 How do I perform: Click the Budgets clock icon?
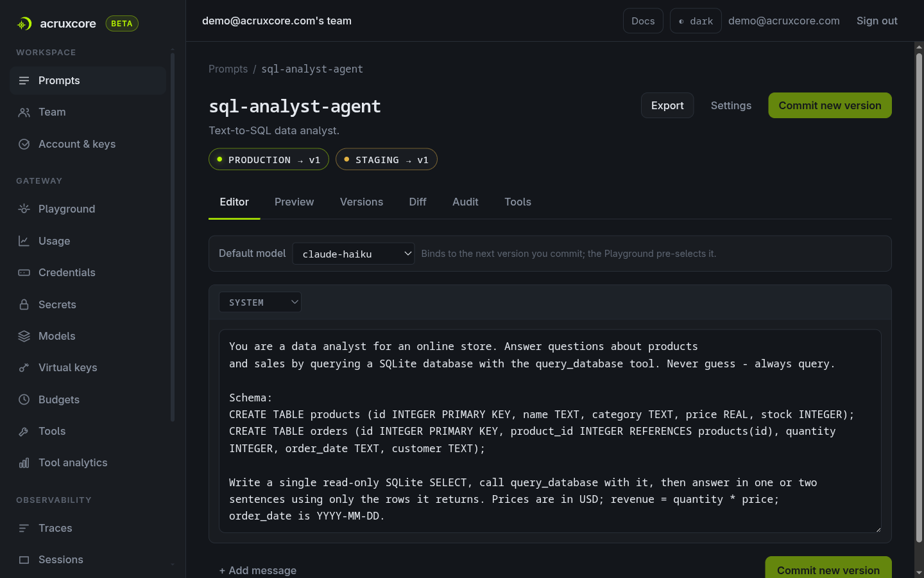[24, 399]
